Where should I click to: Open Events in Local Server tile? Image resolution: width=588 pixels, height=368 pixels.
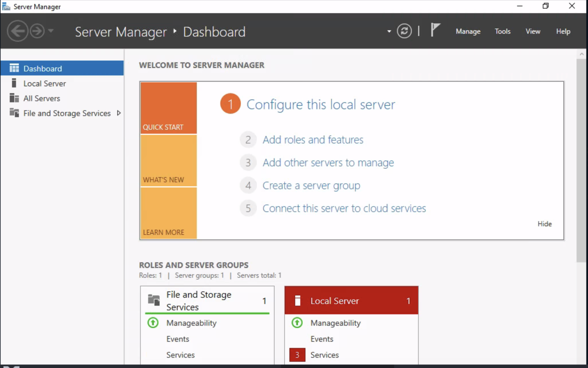[322, 339]
